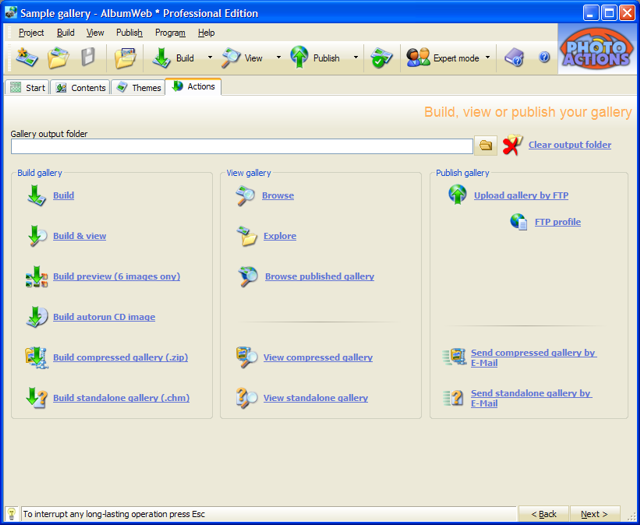
Task: Click Send compressed gallery by E-Mail link
Action: [533, 358]
